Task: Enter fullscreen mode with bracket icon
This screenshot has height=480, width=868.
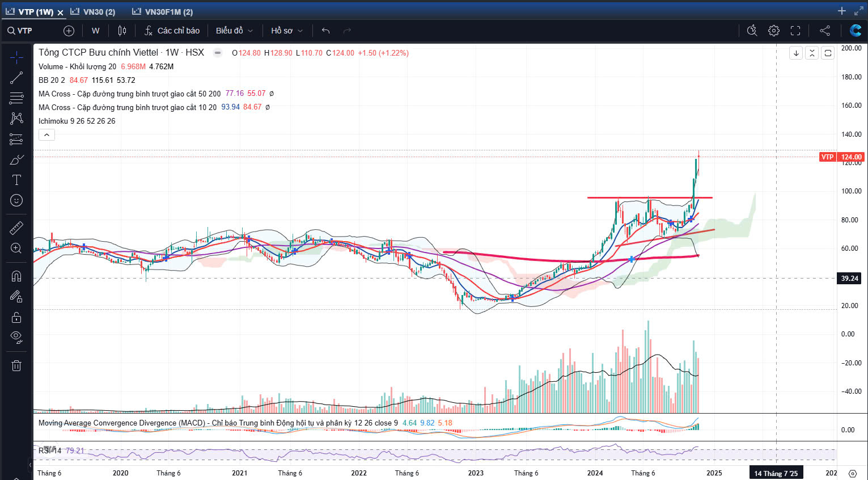Action: (x=795, y=31)
